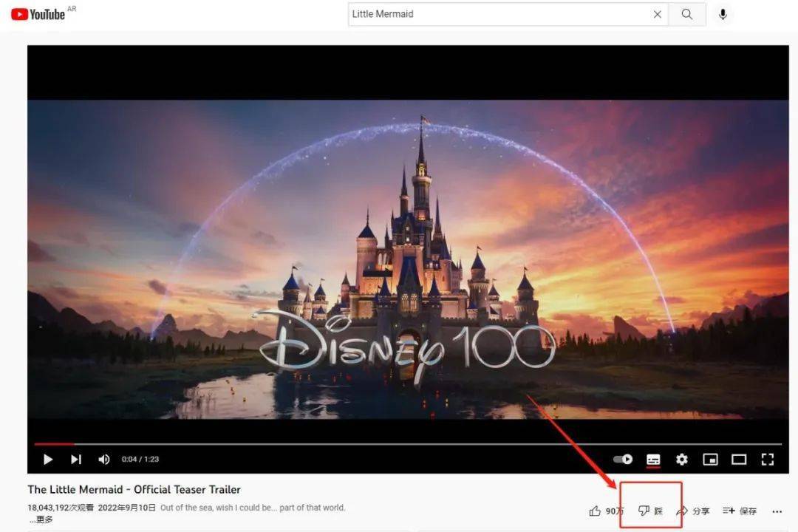
Task: Dislike the video with thumbs down
Action: coord(650,511)
